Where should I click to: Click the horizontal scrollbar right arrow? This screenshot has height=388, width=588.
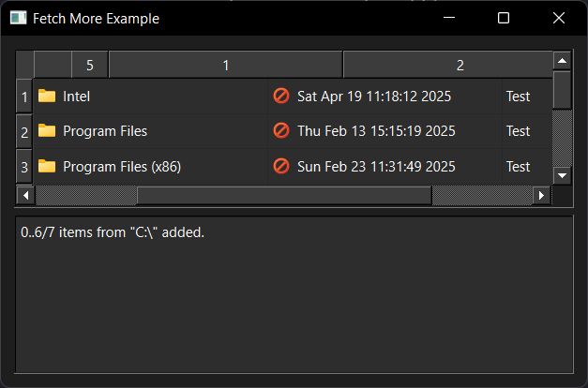point(541,195)
